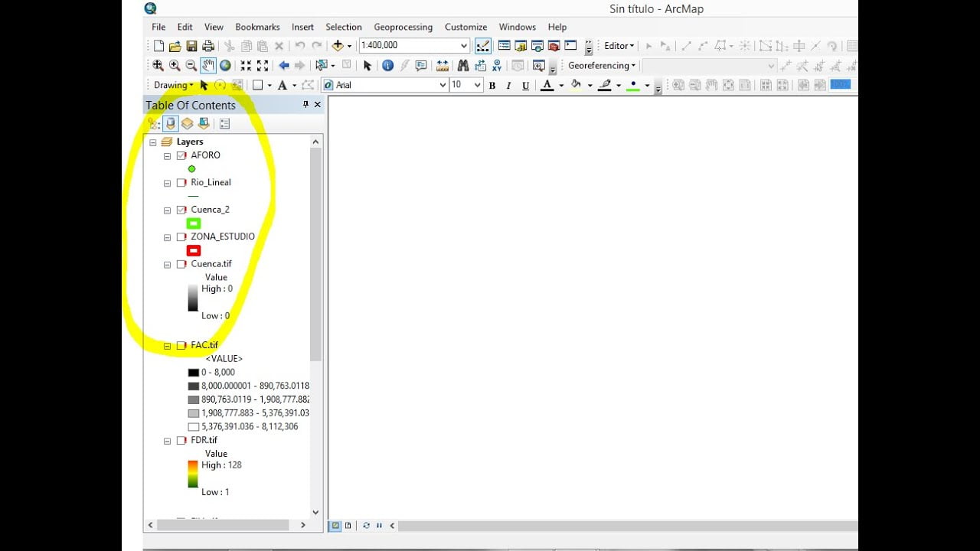Open the Table Of Contents window icon
Image resolution: width=980 pixels, height=551 pixels.
click(x=504, y=46)
